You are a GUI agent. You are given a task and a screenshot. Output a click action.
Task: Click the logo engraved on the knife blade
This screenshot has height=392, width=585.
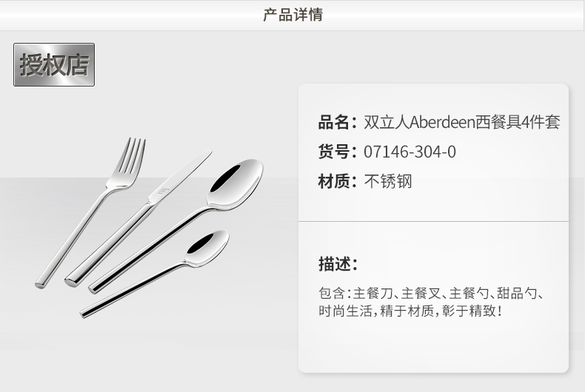click(164, 191)
